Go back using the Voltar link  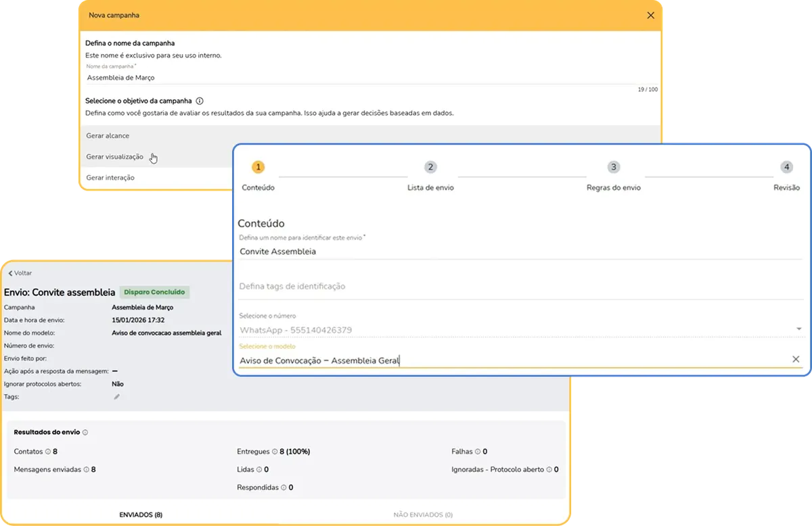click(20, 273)
